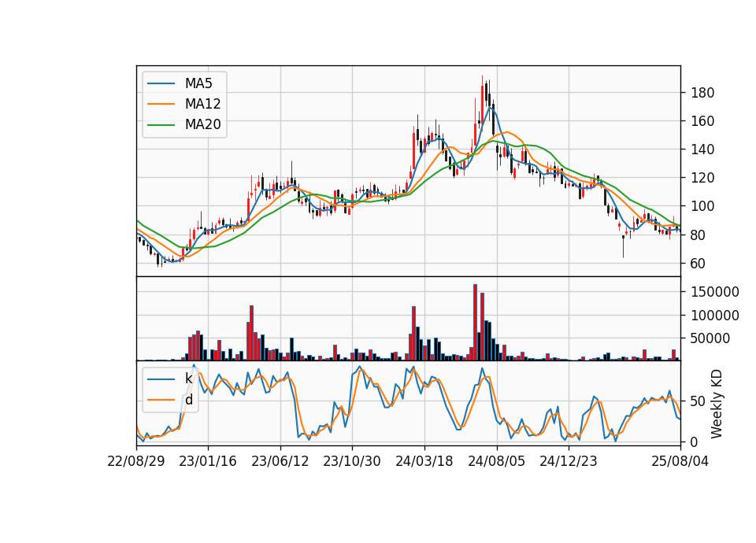Viewport: 756px width, 543px height.
Task: Click the 24/03/18 date label
Action: [424, 461]
